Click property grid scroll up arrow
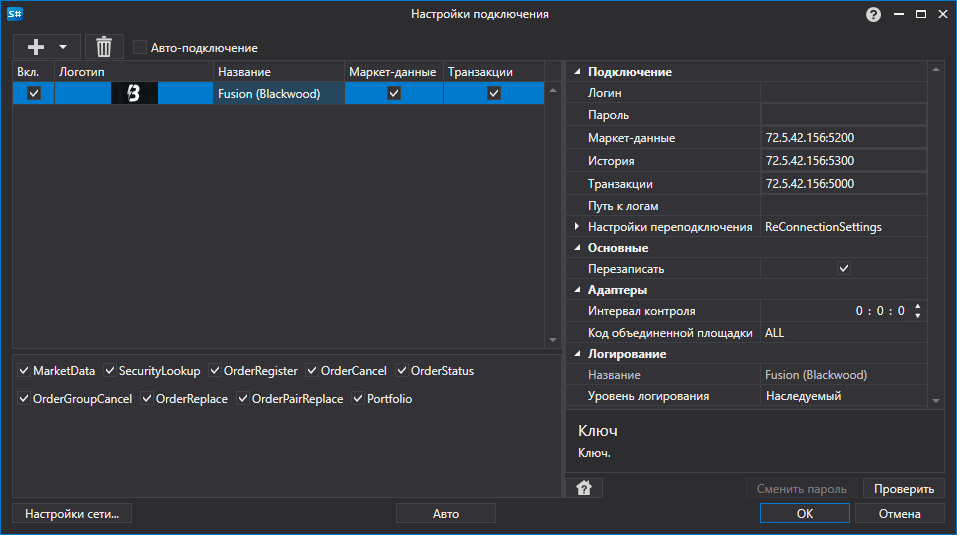Viewport: 957px width, 535px height. point(936,70)
